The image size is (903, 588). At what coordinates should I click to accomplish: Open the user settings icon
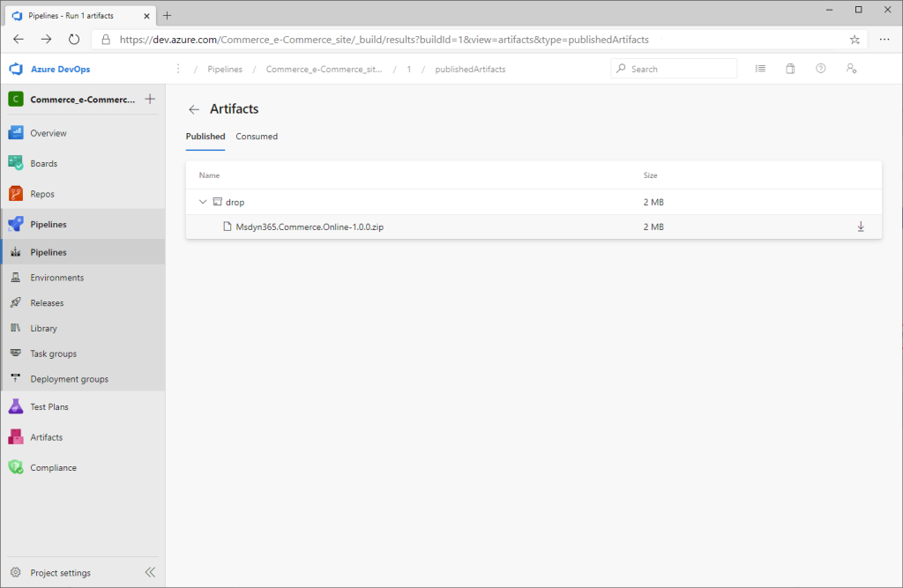coord(851,68)
